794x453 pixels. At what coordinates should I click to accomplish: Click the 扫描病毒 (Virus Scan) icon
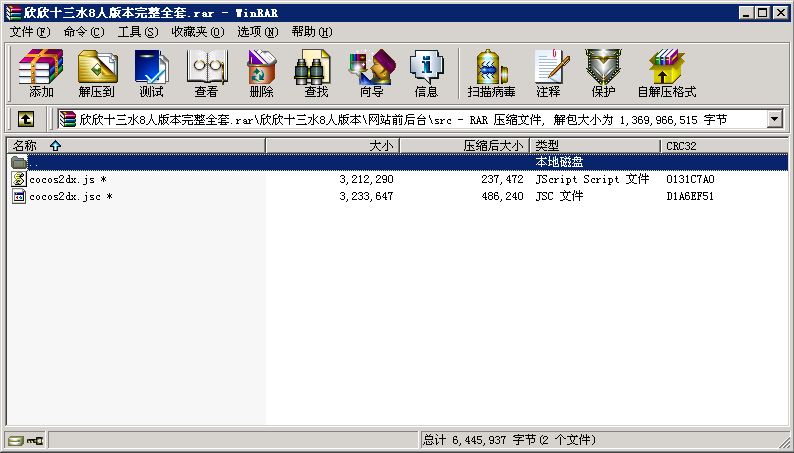(491, 73)
